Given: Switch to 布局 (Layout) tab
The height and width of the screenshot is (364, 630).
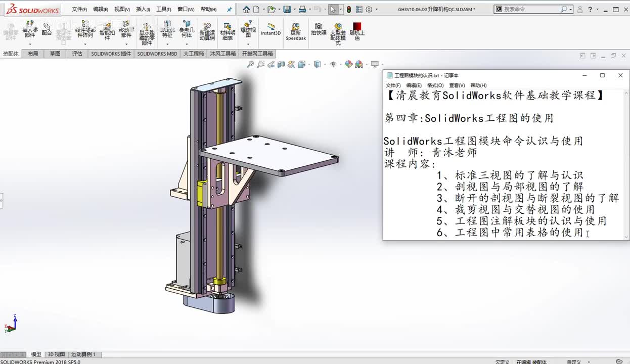Looking at the screenshot, I should [33, 54].
